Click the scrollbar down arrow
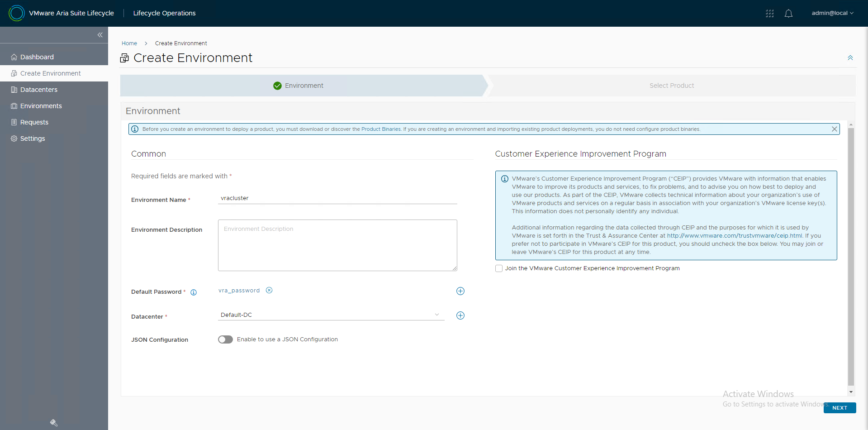Viewport: 868px width, 430px height. tap(851, 392)
